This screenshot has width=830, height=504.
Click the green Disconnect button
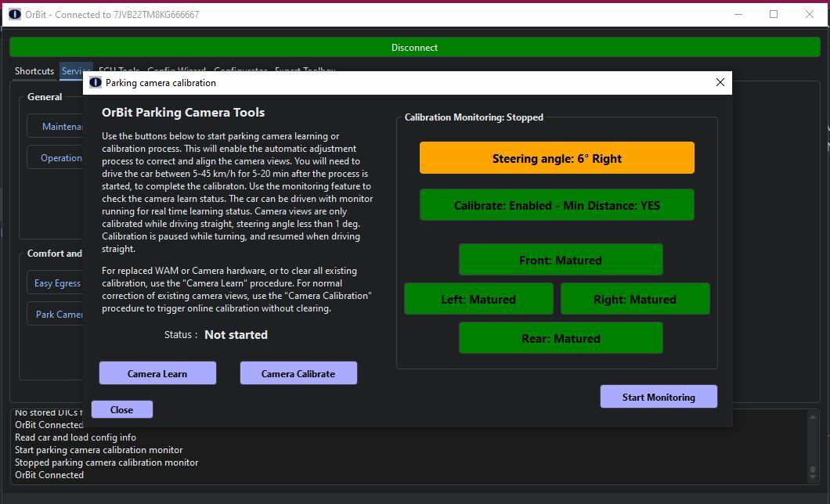[x=414, y=47]
